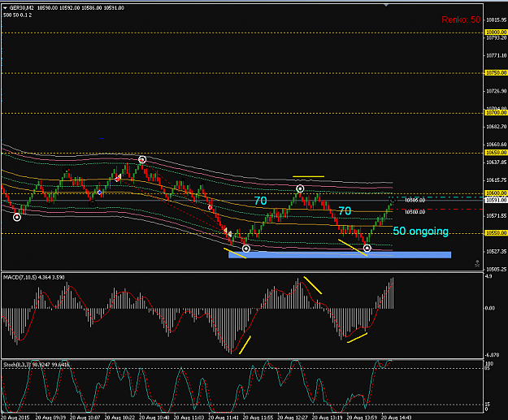Select the white circle marker at the 11:55 swing low

click(246, 249)
